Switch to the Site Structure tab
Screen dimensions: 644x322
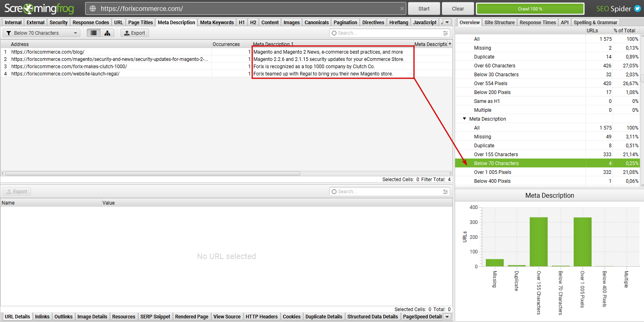pos(499,23)
